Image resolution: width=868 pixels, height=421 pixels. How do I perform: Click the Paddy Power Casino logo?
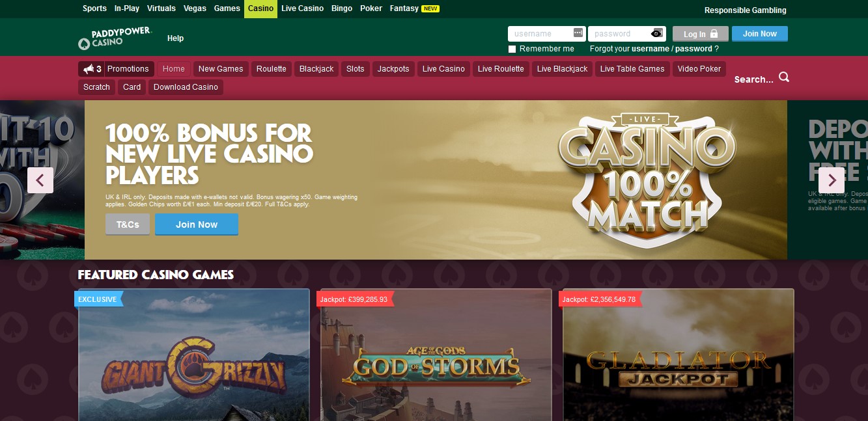coord(115,38)
